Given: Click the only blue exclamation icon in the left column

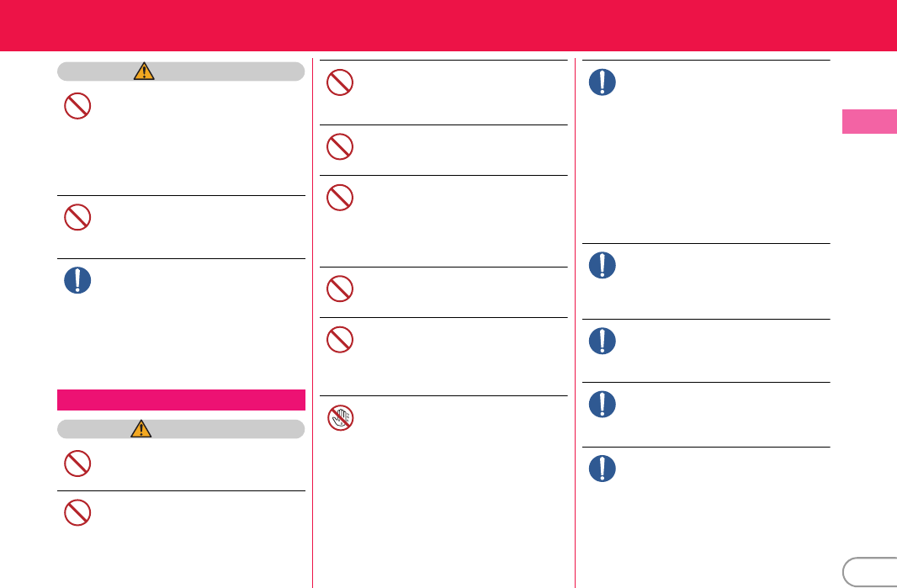Looking at the screenshot, I should click(x=77, y=281).
